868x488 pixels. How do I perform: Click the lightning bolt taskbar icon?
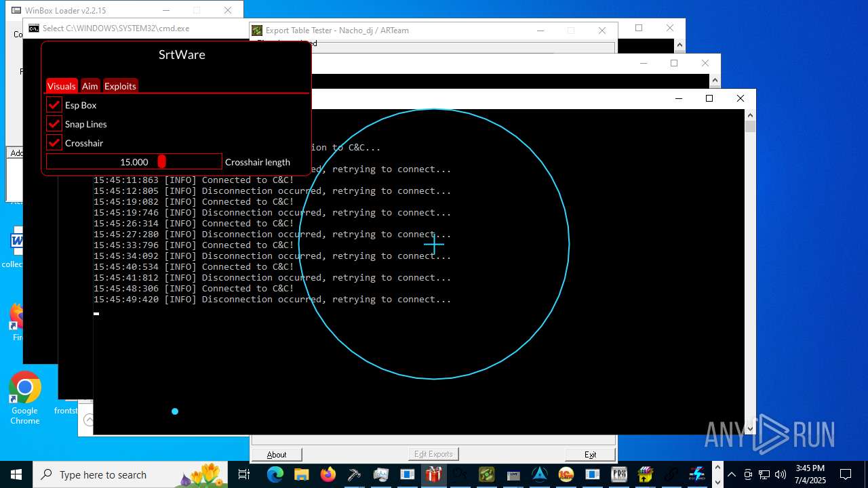(698, 474)
